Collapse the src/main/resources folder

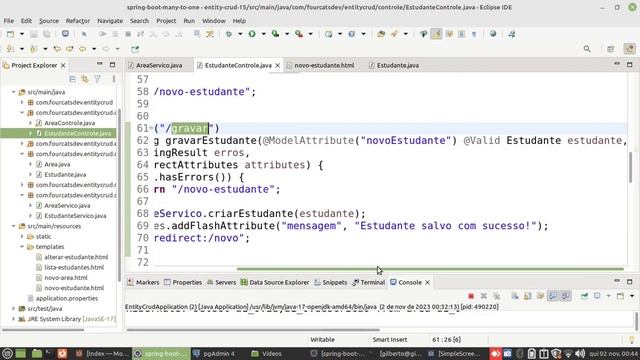tap(13, 226)
